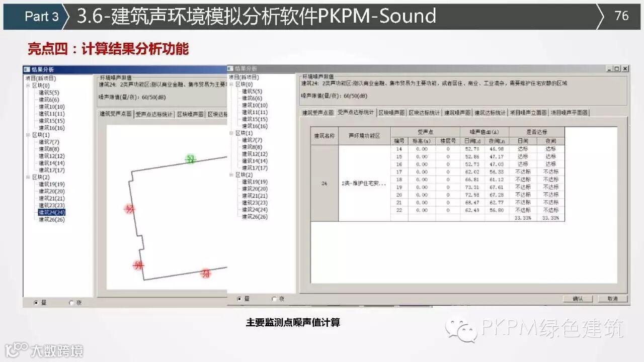Click the 楼层号 column header
644x362 pixels.
click(447, 142)
